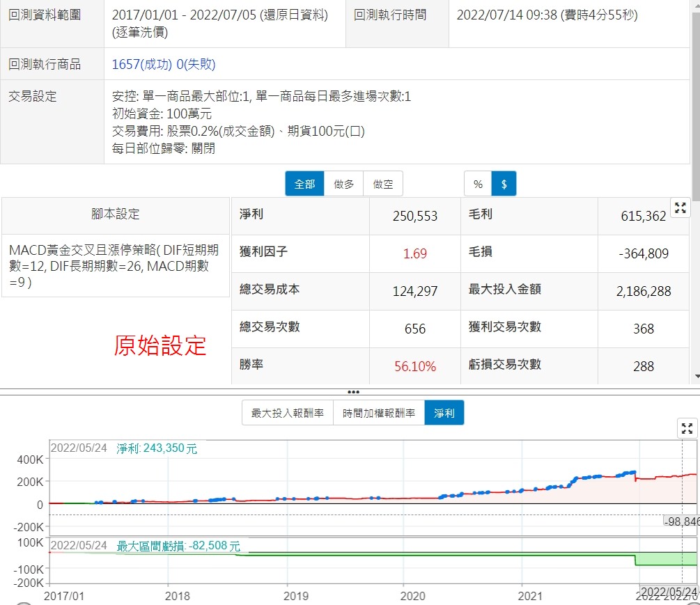Open the 1657(成功) 0(失敗) results link
The width and height of the screenshot is (700, 605).
click(164, 65)
